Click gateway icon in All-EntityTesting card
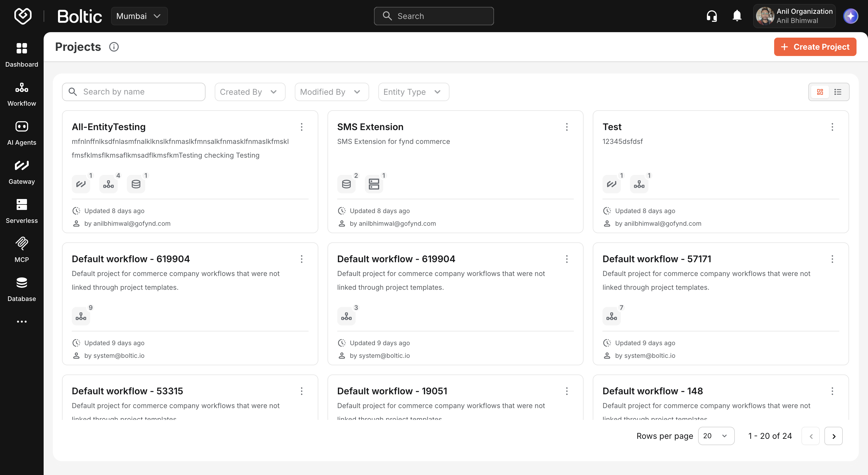868x475 pixels. click(x=81, y=184)
